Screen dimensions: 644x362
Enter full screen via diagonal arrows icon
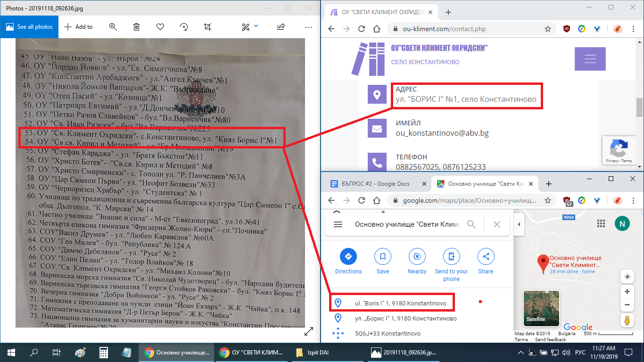tap(309, 332)
